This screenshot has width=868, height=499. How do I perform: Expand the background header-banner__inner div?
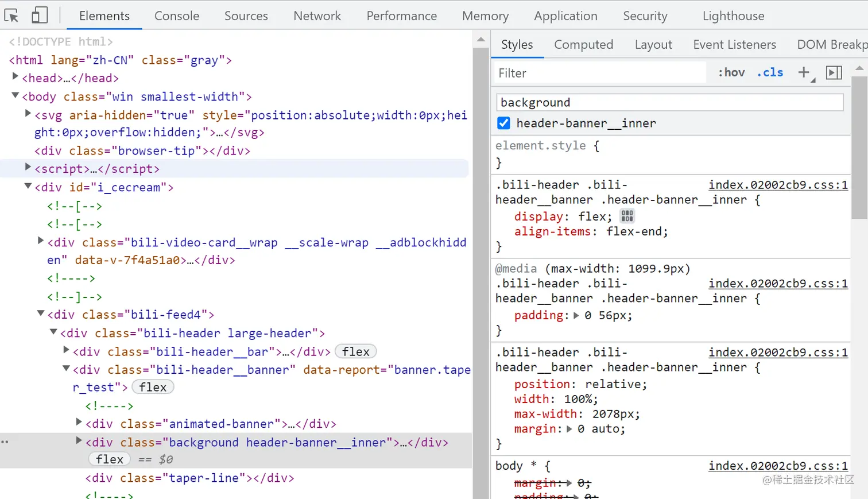79,440
